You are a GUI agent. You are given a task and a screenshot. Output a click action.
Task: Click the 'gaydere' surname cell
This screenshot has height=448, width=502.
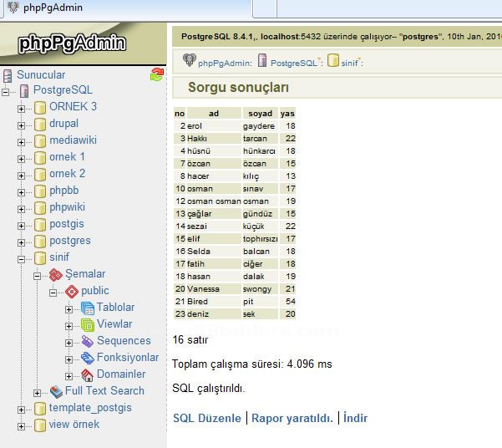[259, 126]
